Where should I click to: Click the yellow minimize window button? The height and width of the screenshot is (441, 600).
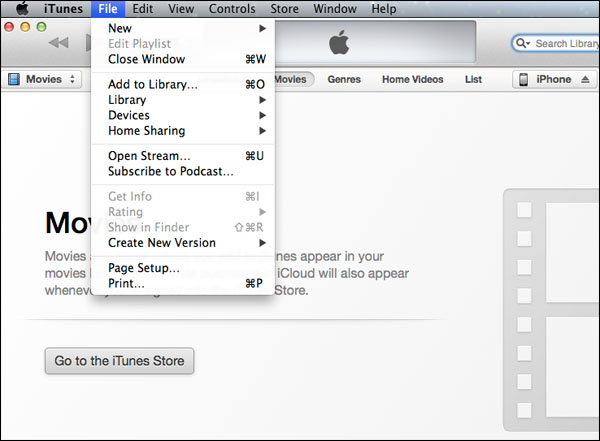[x=25, y=27]
